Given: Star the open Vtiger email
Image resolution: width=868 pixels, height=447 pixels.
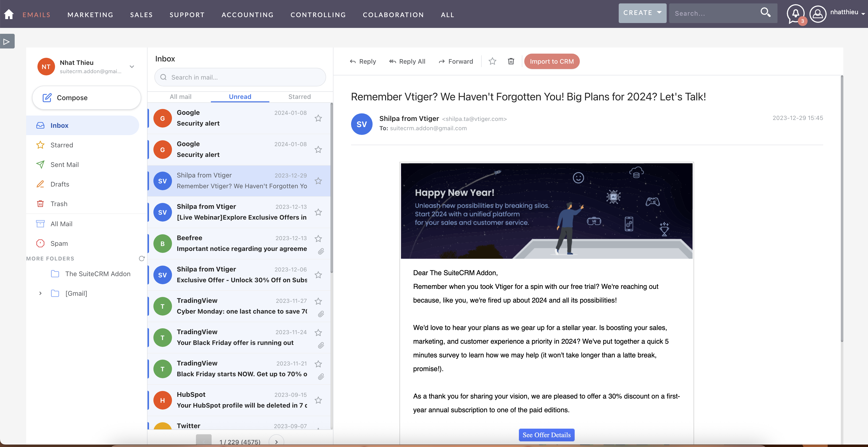Looking at the screenshot, I should tap(492, 61).
